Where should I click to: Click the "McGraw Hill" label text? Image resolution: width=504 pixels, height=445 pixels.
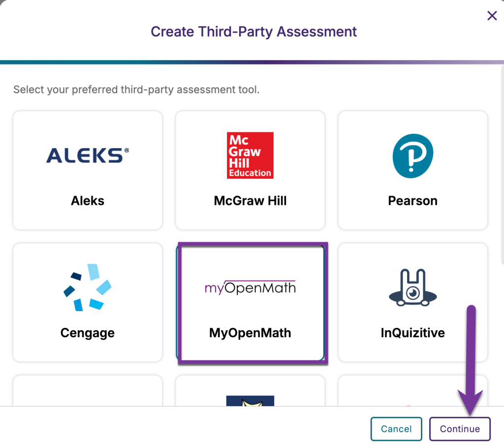click(x=250, y=200)
